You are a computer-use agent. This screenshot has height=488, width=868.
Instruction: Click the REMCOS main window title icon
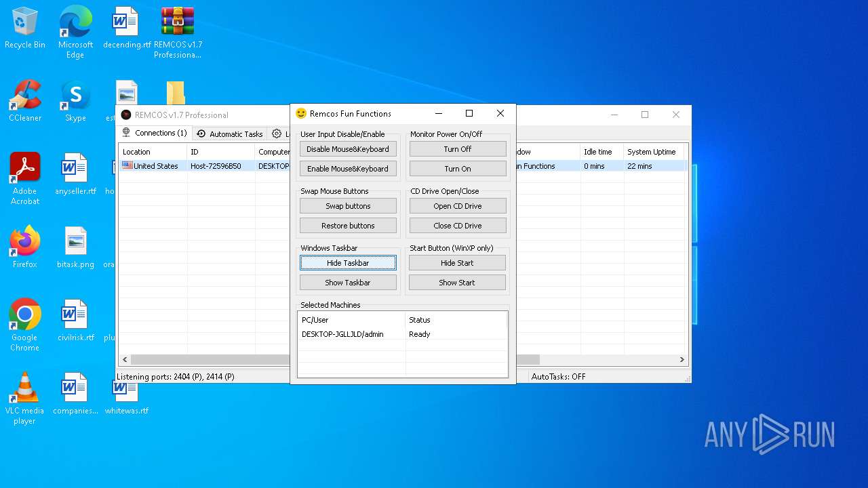pyautogui.click(x=125, y=115)
